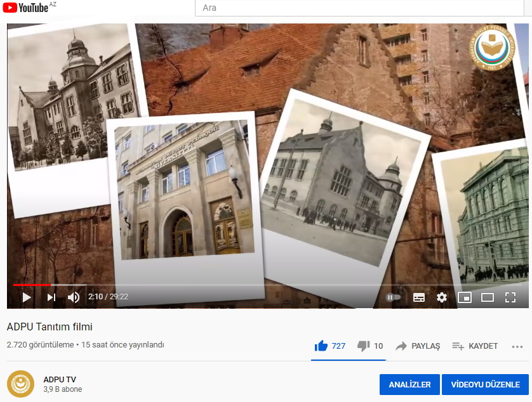This screenshot has height=402, width=532.
Task: Save video to playlist with KAYDET
Action: pos(475,346)
